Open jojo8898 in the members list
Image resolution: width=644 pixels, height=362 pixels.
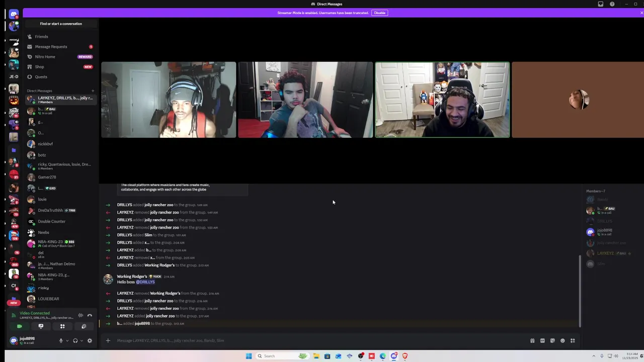pyautogui.click(x=604, y=232)
